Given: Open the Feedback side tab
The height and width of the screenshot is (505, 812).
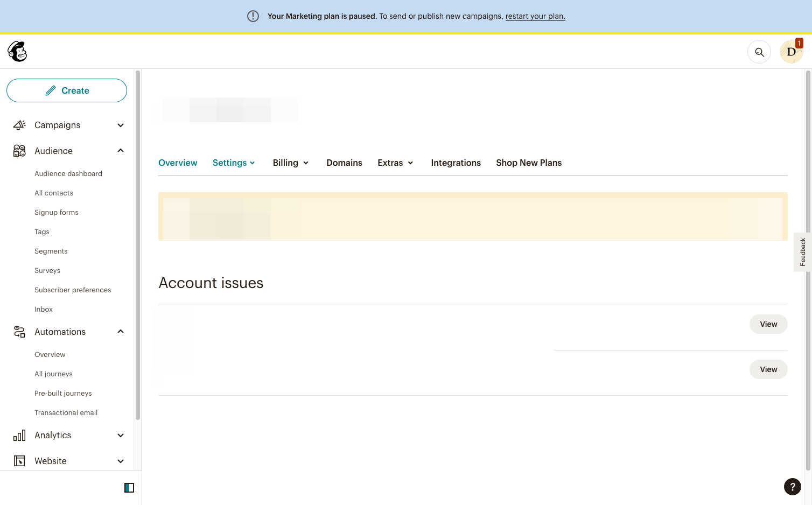Looking at the screenshot, I should [802, 252].
